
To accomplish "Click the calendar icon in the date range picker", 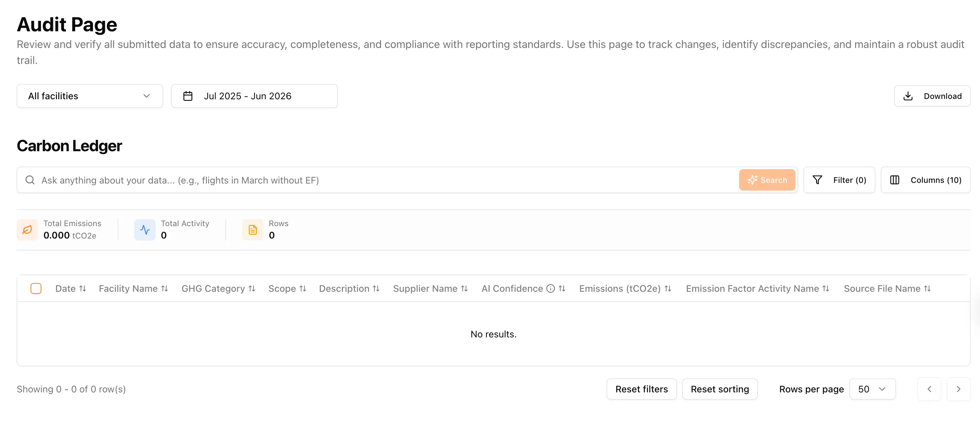I will (x=188, y=96).
